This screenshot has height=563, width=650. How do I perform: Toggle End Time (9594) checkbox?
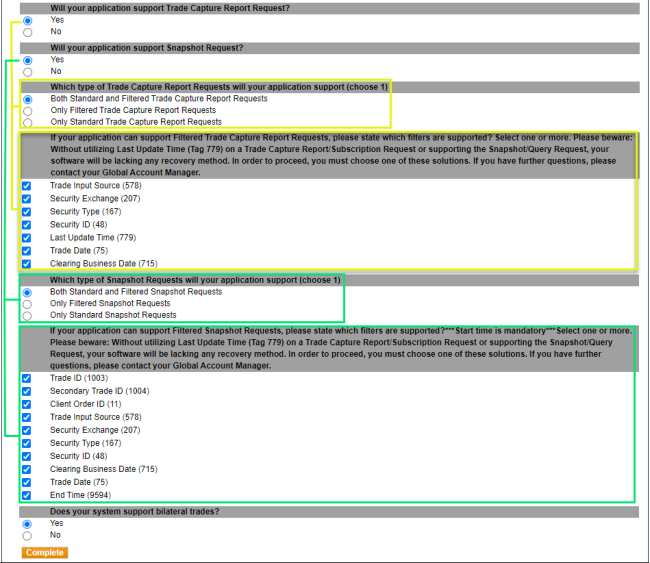(27, 495)
